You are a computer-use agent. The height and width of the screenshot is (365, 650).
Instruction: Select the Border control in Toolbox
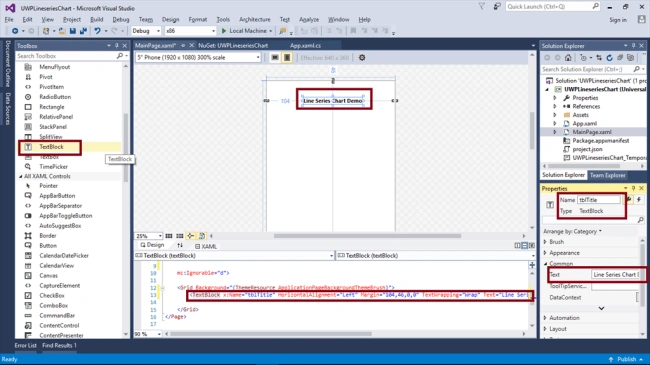48,236
